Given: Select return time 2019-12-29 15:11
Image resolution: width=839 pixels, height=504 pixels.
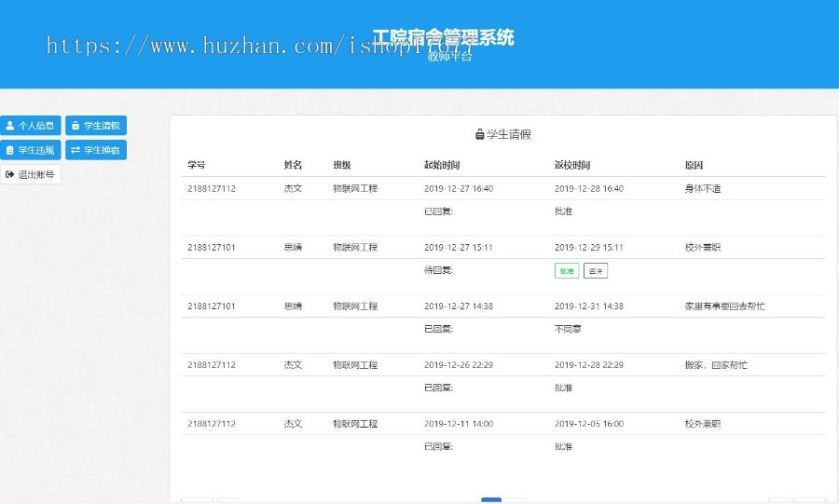Looking at the screenshot, I should click(x=588, y=248).
